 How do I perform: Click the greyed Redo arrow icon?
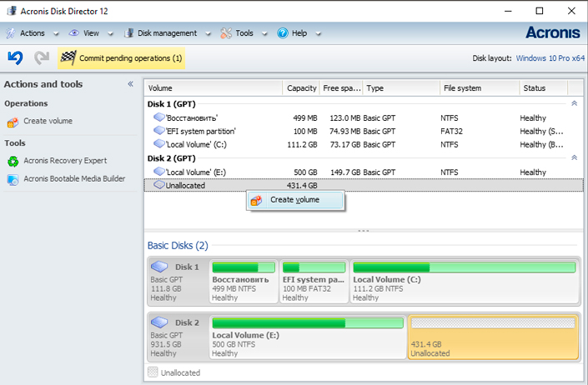pos(42,57)
